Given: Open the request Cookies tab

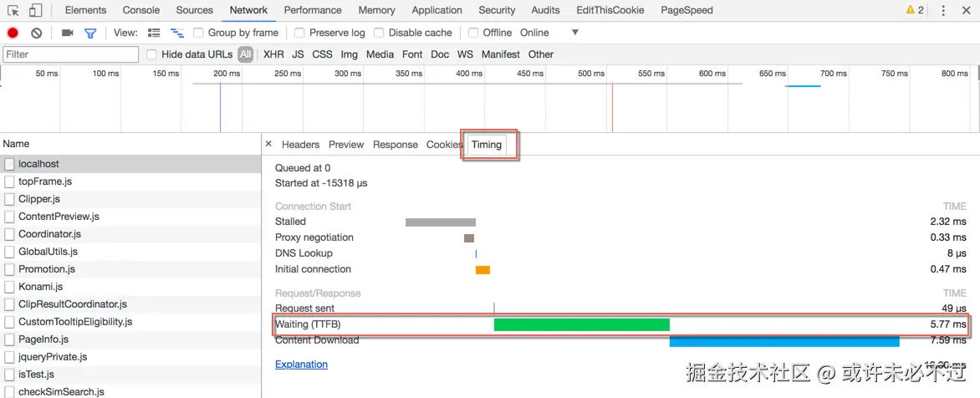Looking at the screenshot, I should point(444,145).
